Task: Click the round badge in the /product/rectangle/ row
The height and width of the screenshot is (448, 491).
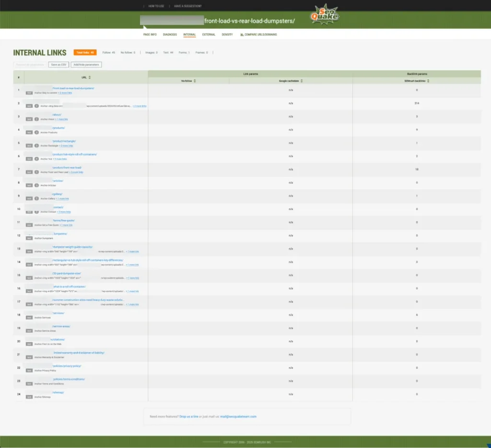Action: (36, 146)
